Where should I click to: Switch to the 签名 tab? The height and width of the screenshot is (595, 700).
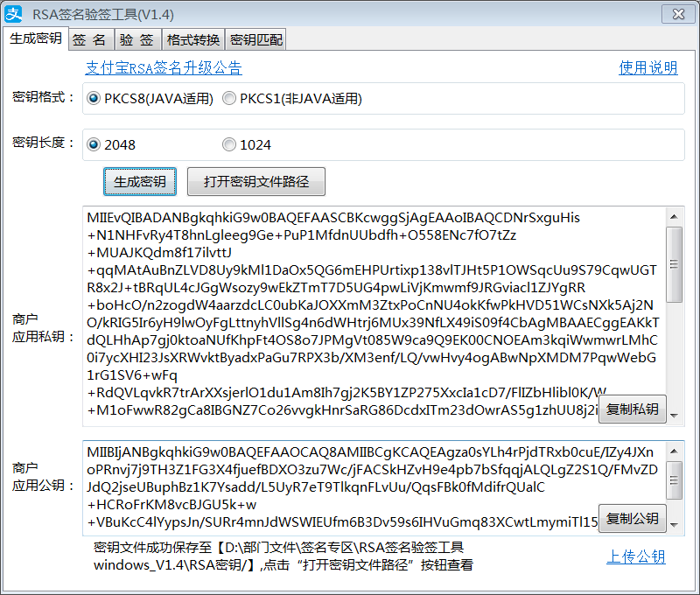click(89, 39)
